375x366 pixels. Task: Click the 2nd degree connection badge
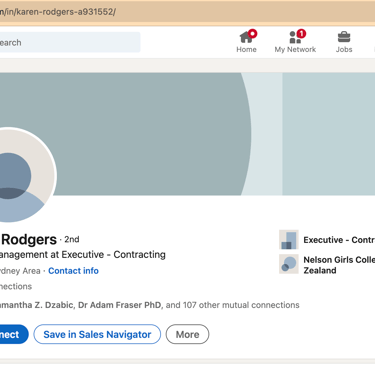72,239
